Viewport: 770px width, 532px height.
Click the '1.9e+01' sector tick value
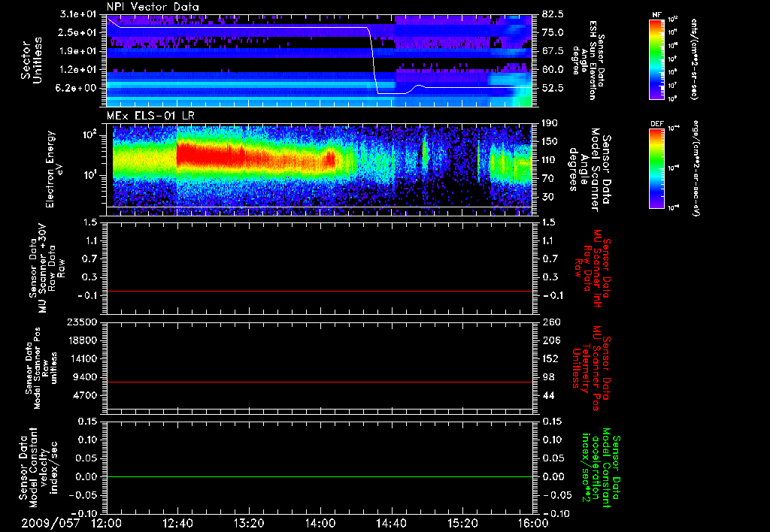pyautogui.click(x=78, y=51)
